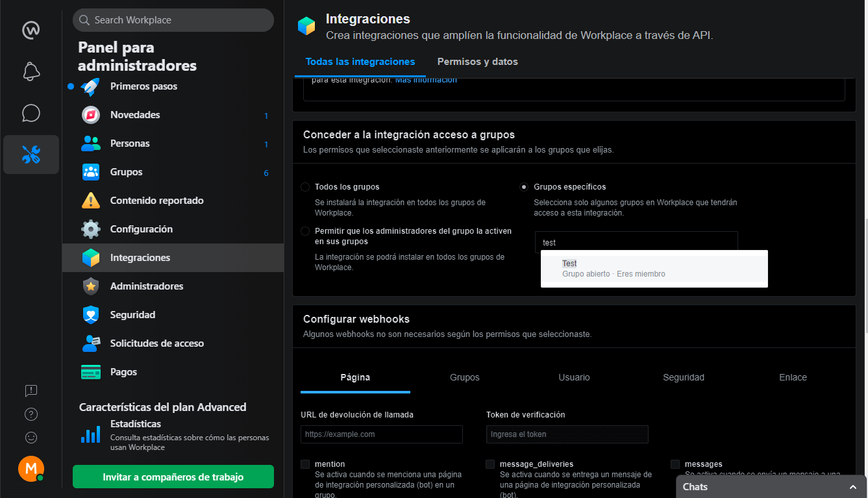Expand the Chats panel chevron

coord(853,487)
